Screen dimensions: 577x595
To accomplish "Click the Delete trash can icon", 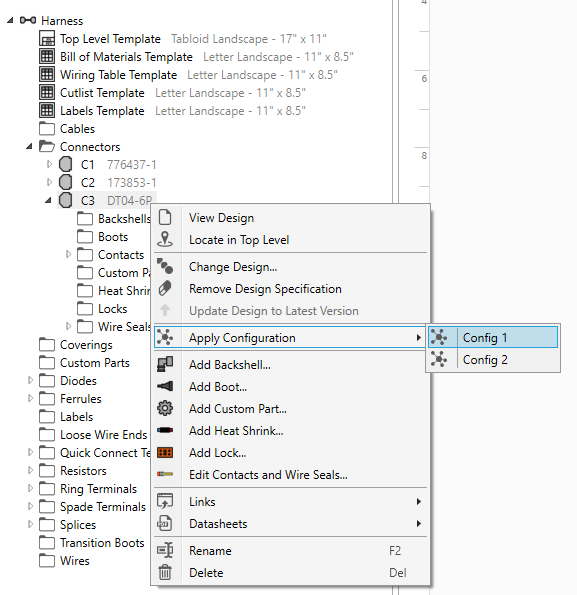I will tap(165, 572).
